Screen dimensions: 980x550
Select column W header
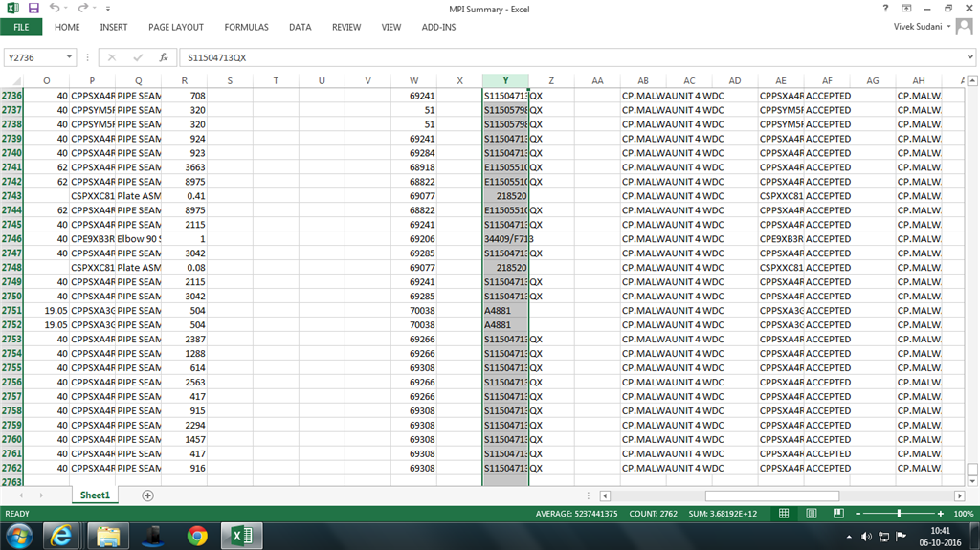[413, 80]
